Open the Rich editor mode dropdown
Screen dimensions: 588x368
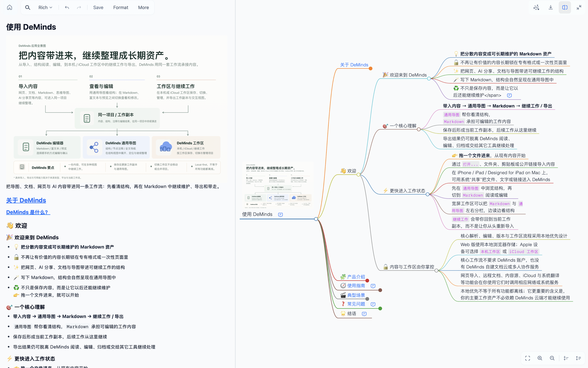(45, 8)
